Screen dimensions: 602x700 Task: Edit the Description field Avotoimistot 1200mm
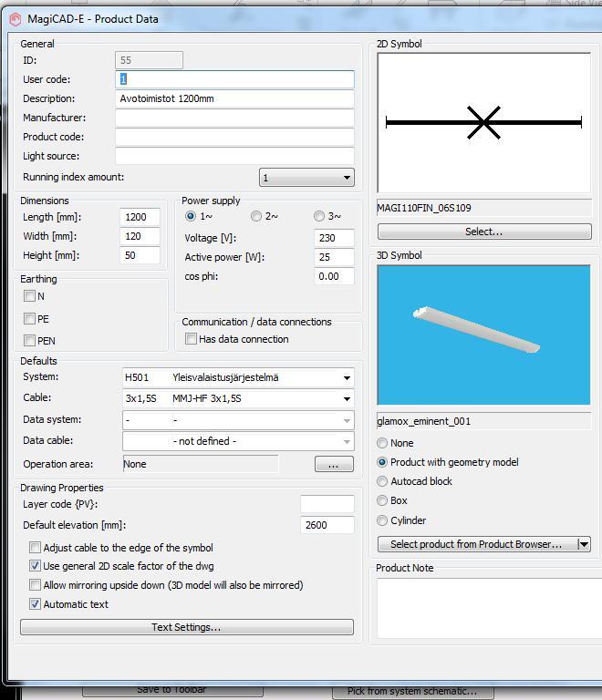[235, 98]
